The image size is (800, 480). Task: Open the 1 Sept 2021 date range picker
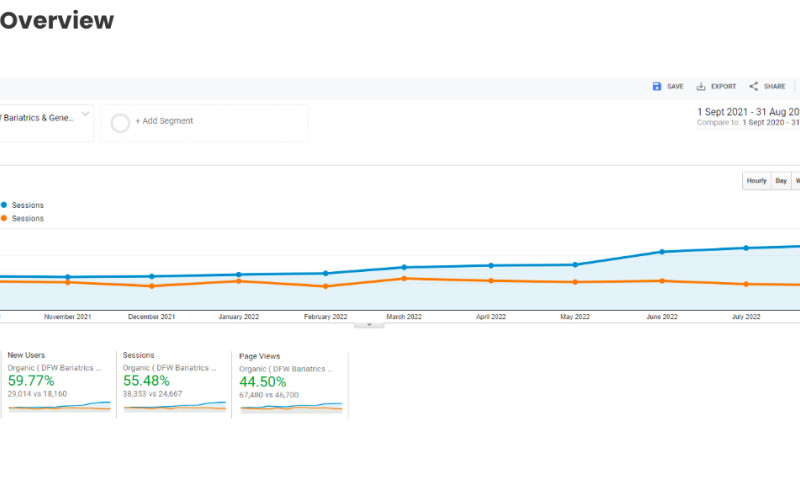coord(749,112)
